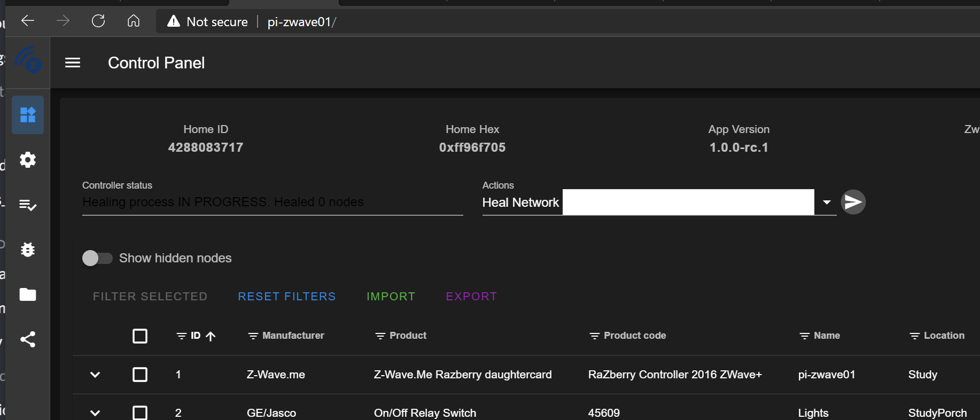980x420 pixels.
Task: Click the Controller status field
Action: tap(273, 202)
